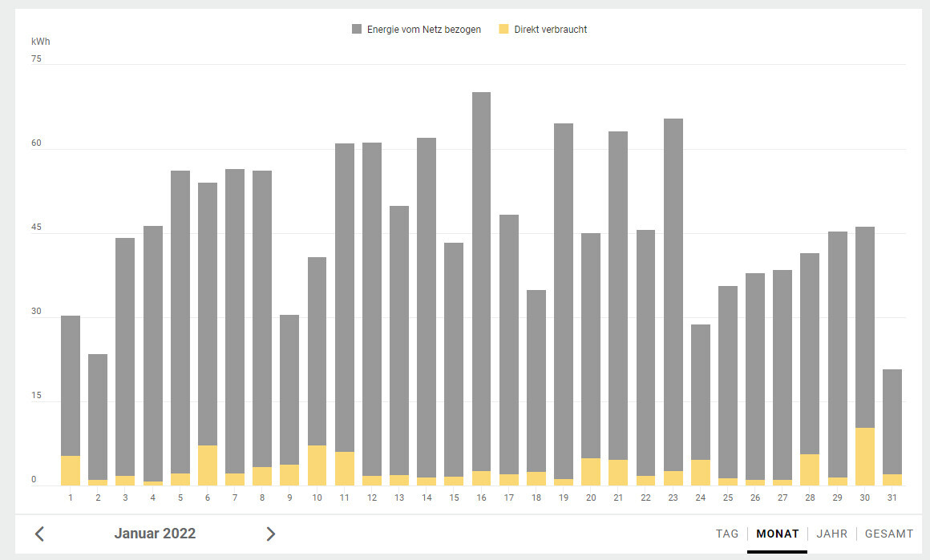
Task: Click the gray bar for day 2
Action: pos(98,417)
